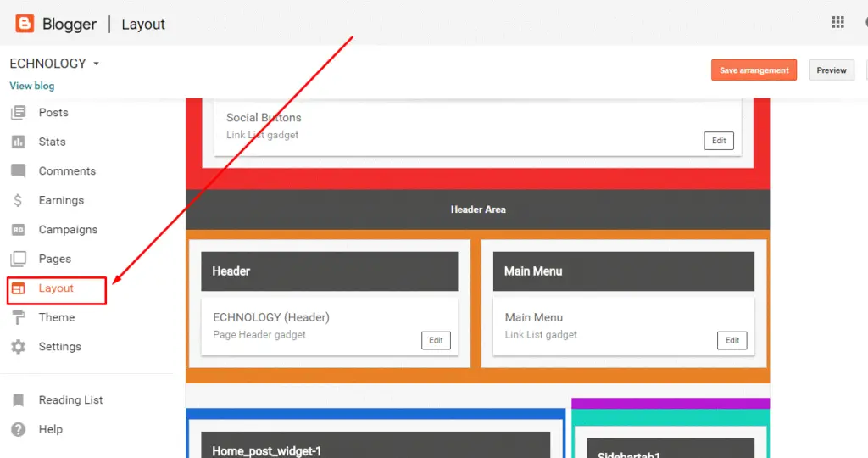The height and width of the screenshot is (458, 868).
Task: Open the Stats menu item
Action: (52, 142)
